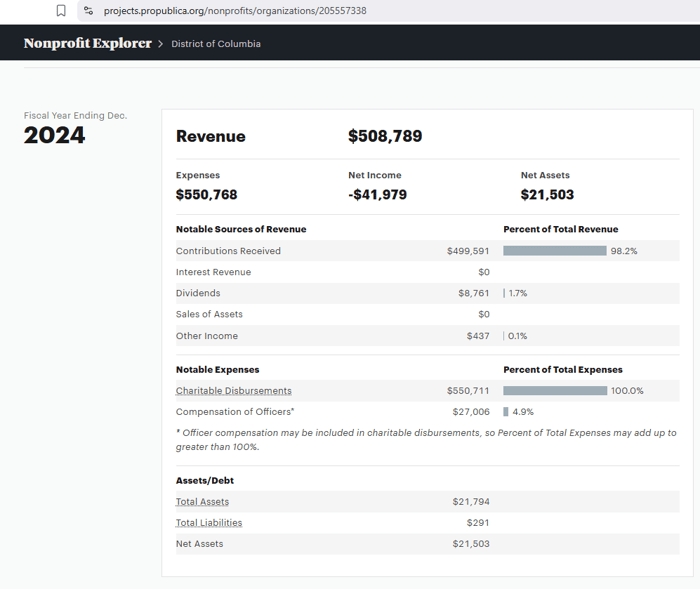The width and height of the screenshot is (700, 589).
Task: Click the Contributions Received 98.2% bar
Action: pos(554,251)
